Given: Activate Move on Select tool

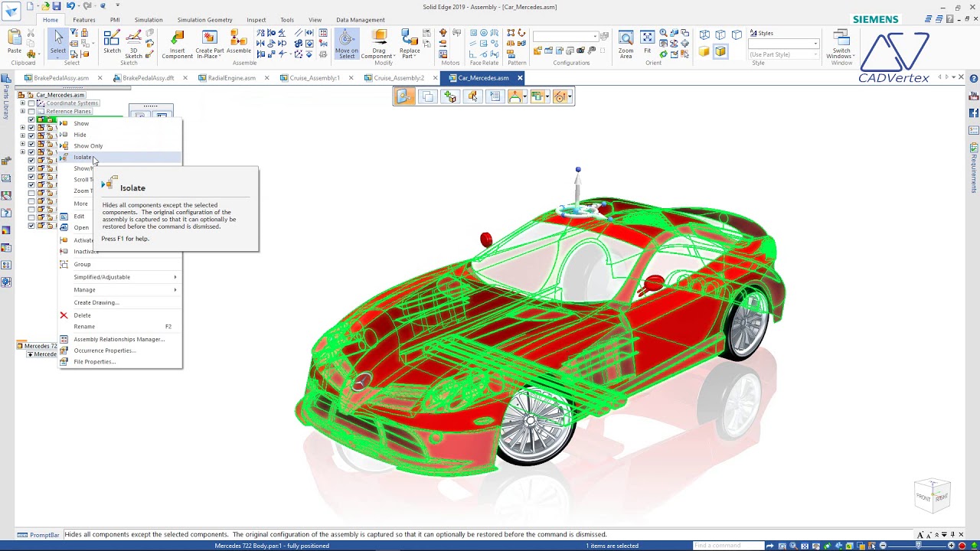Looking at the screenshot, I should (x=346, y=44).
